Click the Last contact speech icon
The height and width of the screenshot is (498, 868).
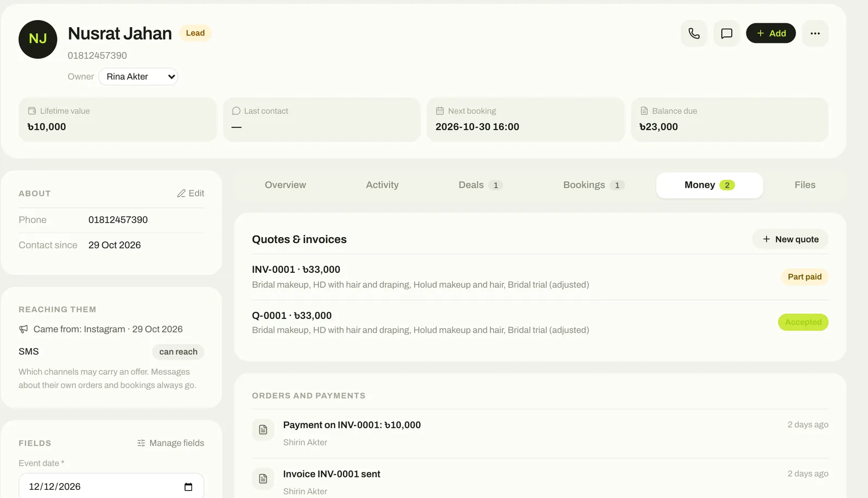tap(236, 111)
